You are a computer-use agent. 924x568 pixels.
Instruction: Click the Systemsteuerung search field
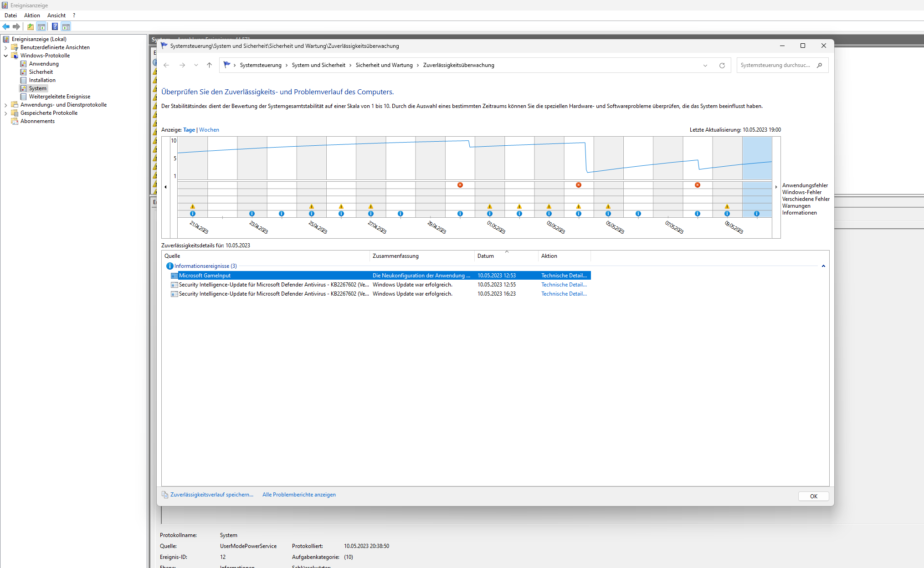click(x=775, y=65)
